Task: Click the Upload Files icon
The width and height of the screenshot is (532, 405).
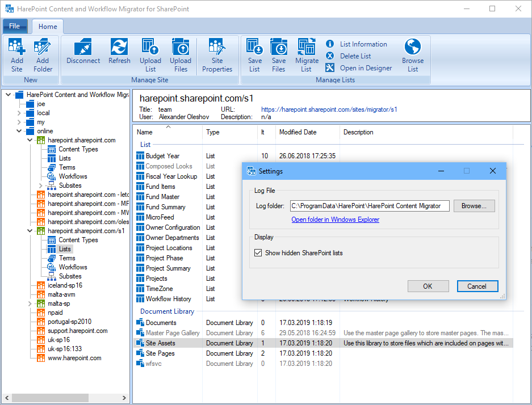Action: 181,47
